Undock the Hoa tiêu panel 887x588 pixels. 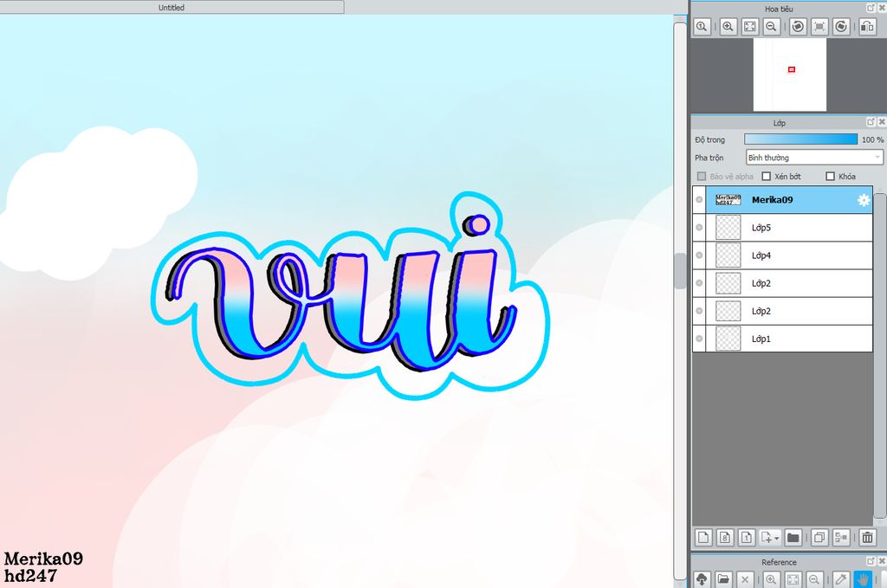[871, 8]
